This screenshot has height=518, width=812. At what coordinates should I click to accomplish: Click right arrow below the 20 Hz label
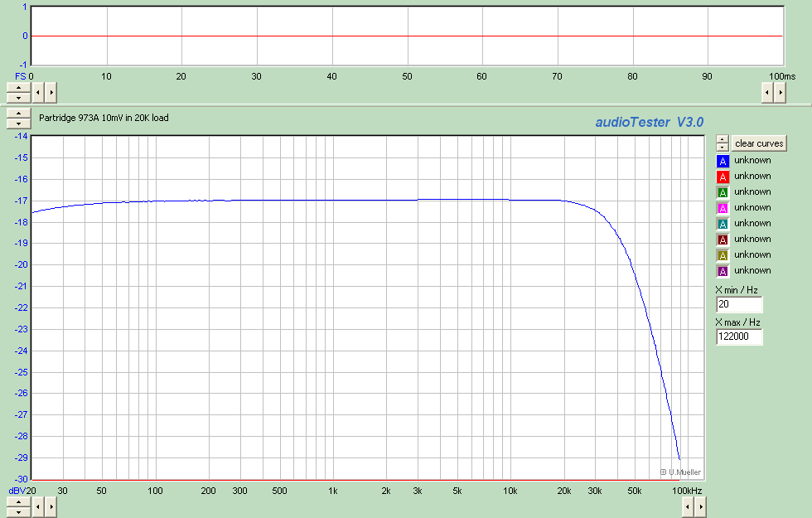pyautogui.click(x=51, y=507)
